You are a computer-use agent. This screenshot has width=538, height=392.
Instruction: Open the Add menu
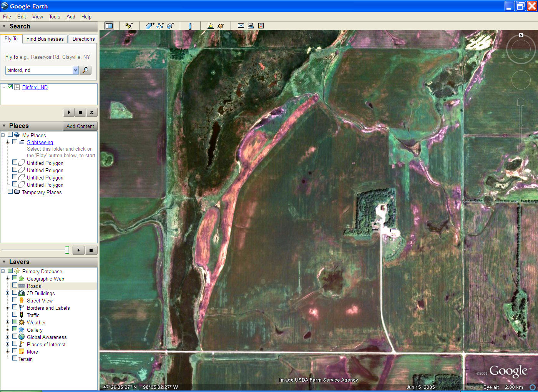(x=71, y=17)
